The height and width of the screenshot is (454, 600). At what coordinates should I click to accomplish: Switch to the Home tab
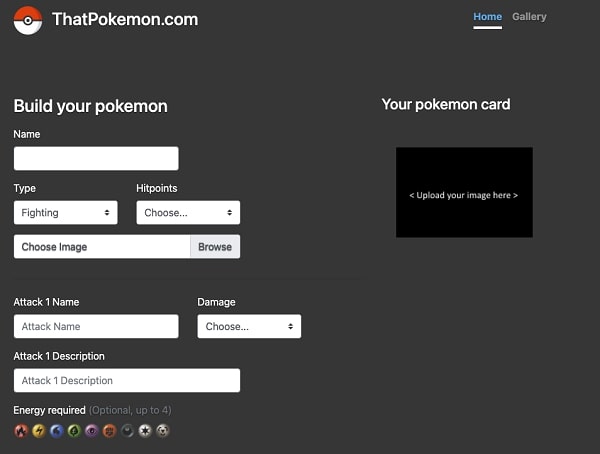[x=488, y=17]
